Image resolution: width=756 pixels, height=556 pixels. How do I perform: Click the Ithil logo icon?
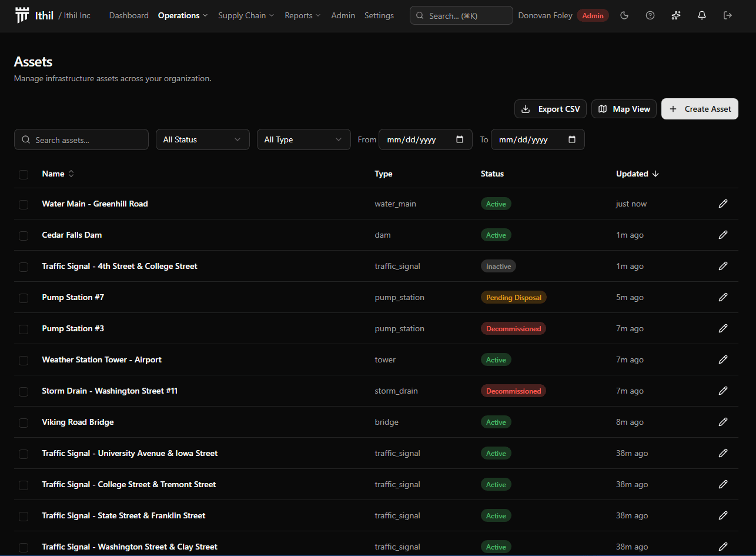pos(22,15)
